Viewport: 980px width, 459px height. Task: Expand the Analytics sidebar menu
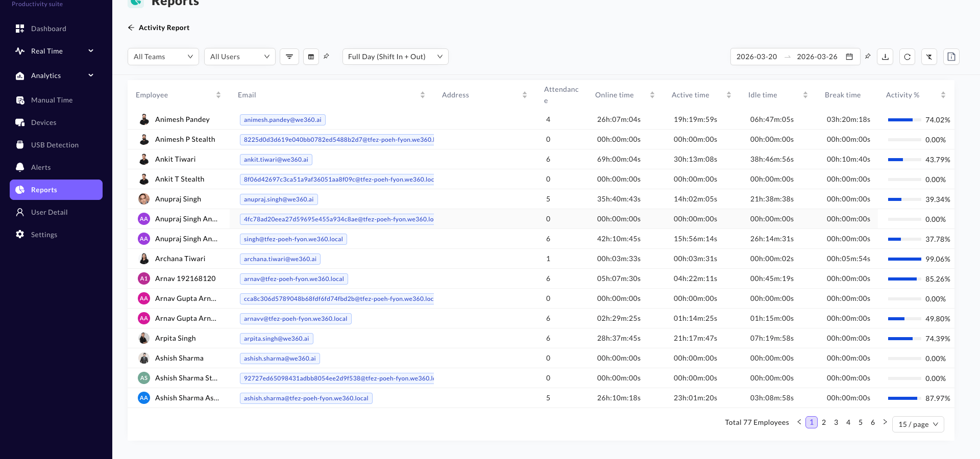(56, 75)
